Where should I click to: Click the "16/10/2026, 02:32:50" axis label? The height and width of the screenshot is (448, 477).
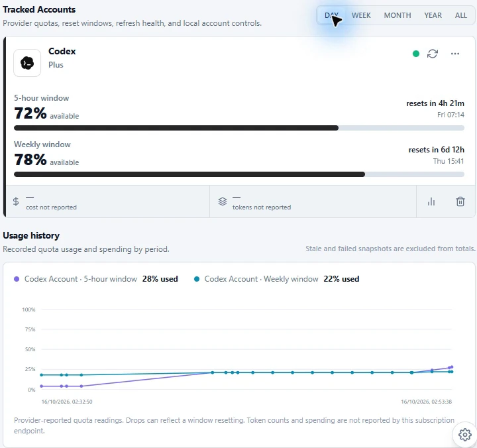[x=67, y=402]
